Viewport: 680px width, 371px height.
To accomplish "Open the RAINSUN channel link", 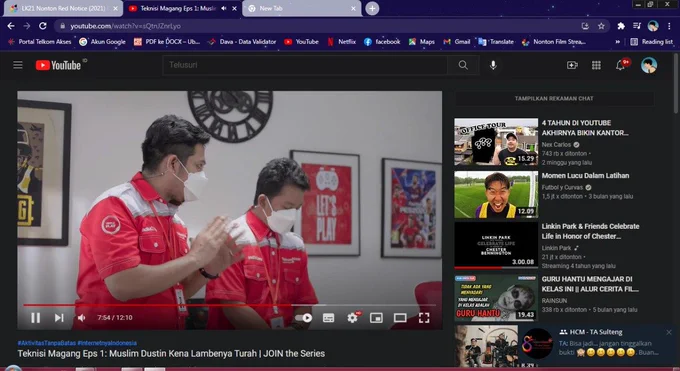I will tap(554, 300).
